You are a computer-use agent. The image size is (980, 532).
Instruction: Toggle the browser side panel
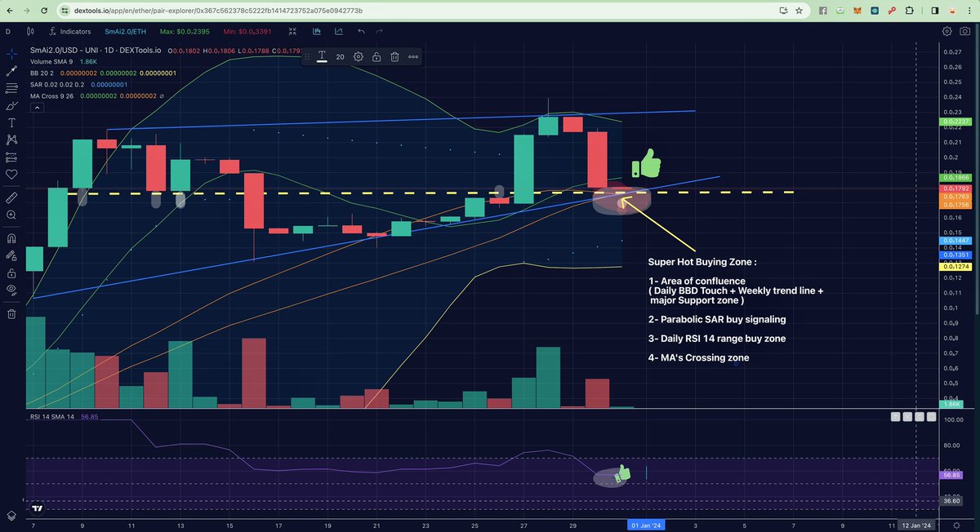[x=935, y=11]
